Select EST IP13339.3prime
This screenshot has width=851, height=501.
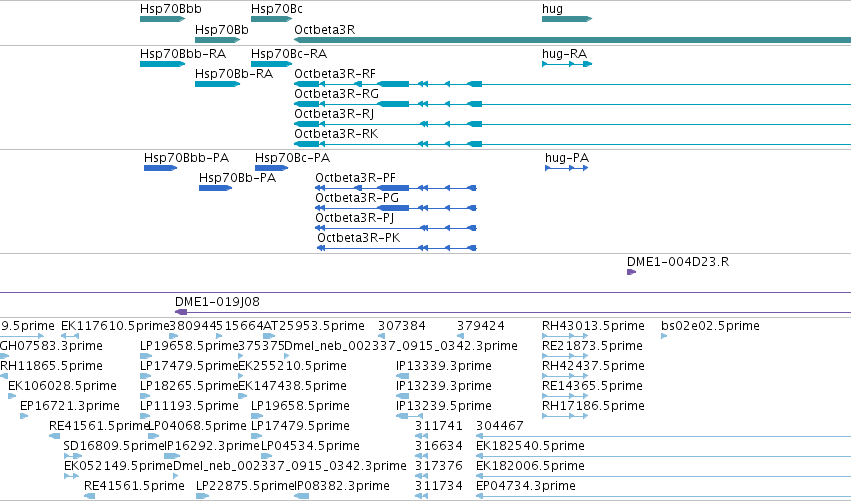[x=444, y=366]
